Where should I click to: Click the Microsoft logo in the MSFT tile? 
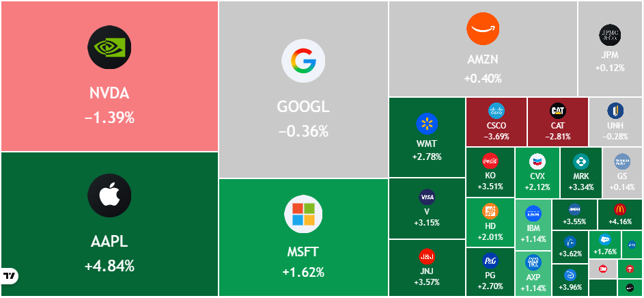pos(303,214)
